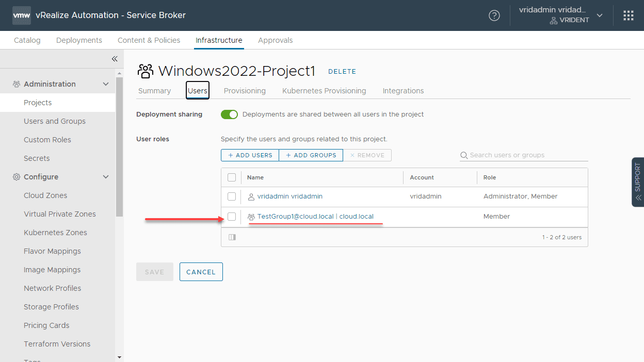This screenshot has height=362, width=644.
Task: Click the ADD GROUPS button
Action: pos(311,155)
